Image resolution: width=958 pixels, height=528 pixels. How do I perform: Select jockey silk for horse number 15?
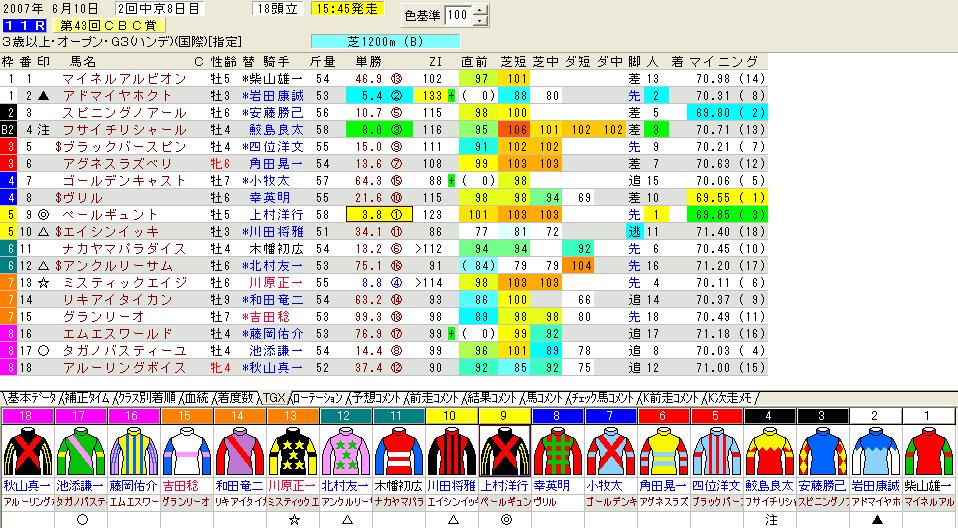(x=186, y=452)
